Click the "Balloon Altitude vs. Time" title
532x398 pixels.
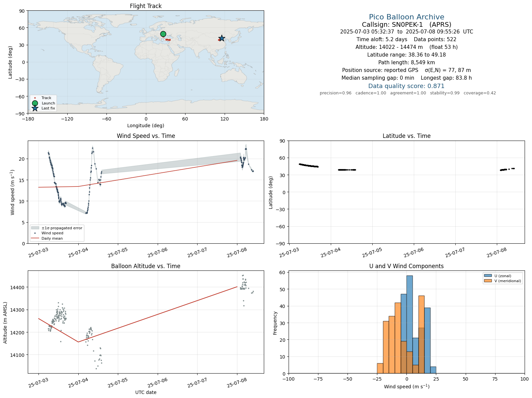click(x=146, y=266)
